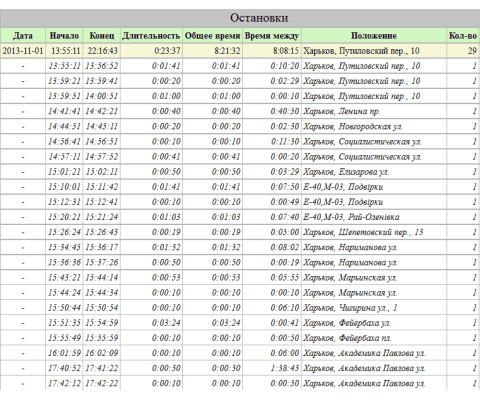Select the Ленина пр. location cell
480x400 pixels.
374,111
